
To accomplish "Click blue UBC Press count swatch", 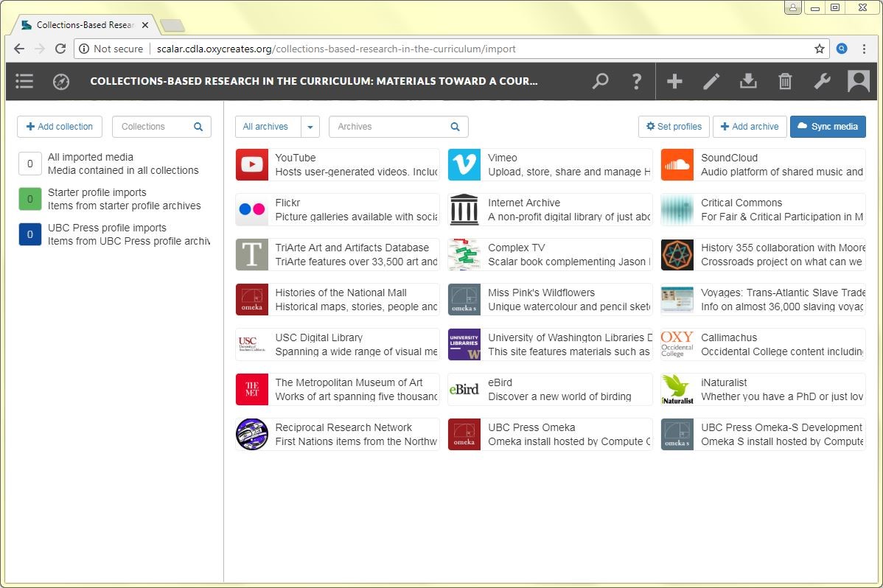I will pyautogui.click(x=29, y=234).
